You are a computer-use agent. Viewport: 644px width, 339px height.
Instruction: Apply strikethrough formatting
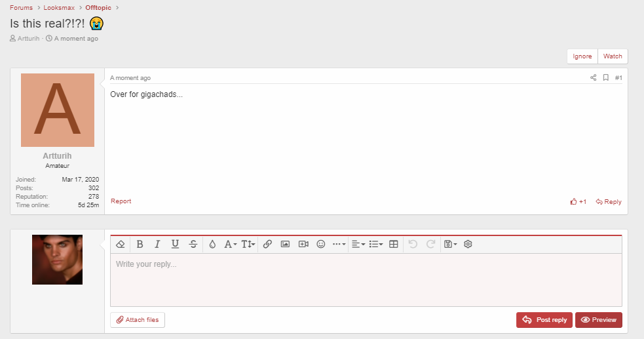[193, 244]
